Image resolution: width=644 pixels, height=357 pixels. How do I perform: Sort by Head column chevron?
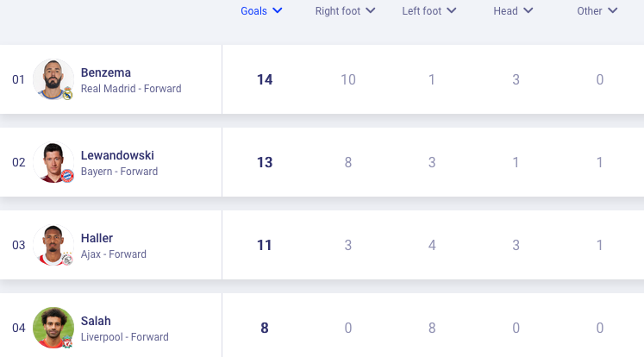528,11
